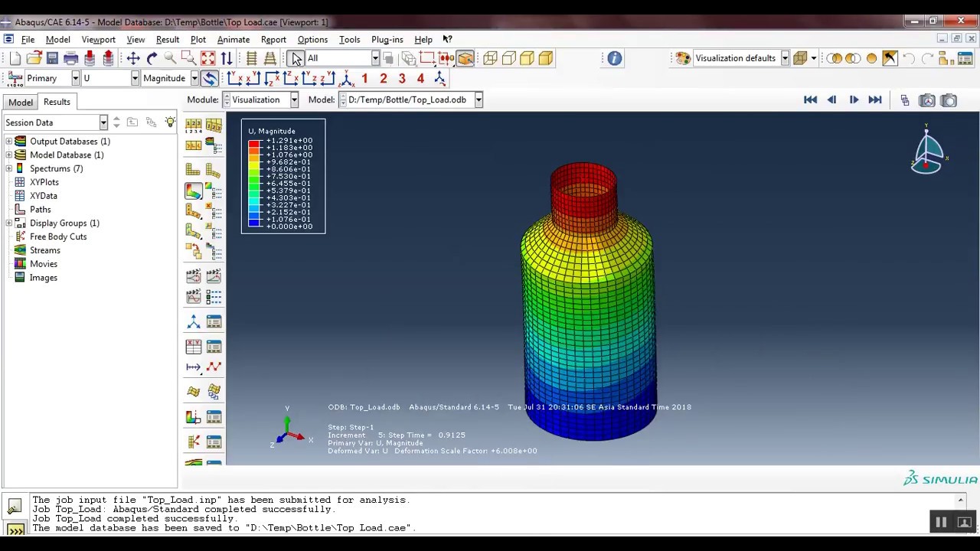The width and height of the screenshot is (980, 551).
Task: Open a file with the Open folder icon
Action: (x=34, y=58)
